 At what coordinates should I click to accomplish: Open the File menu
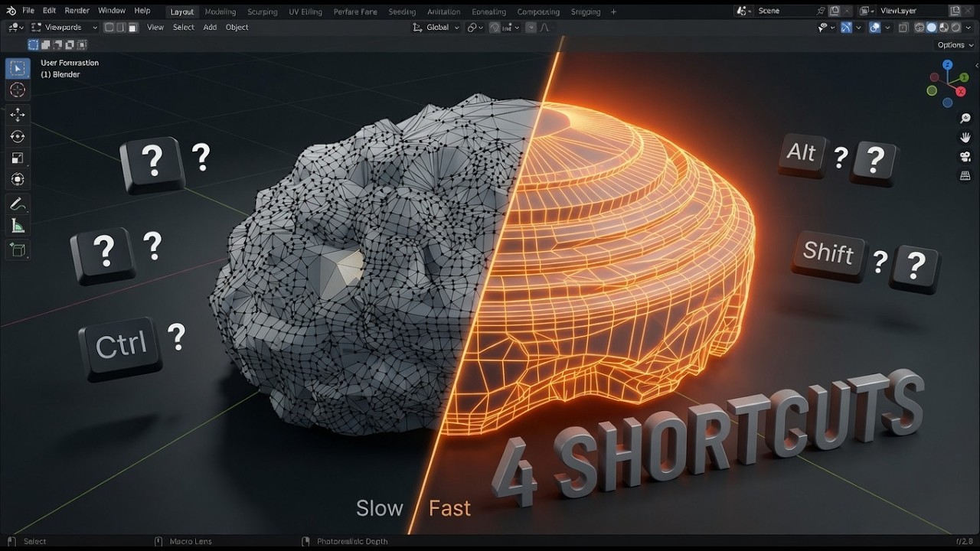point(28,11)
